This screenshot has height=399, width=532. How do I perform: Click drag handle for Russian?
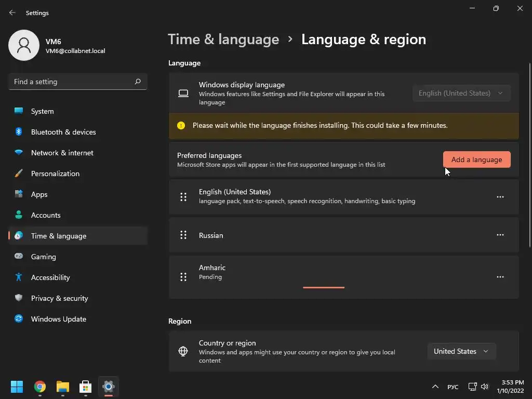coord(183,235)
